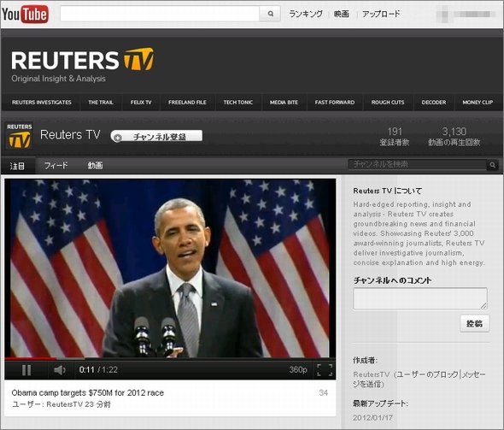Open the アップロード link

(381, 15)
